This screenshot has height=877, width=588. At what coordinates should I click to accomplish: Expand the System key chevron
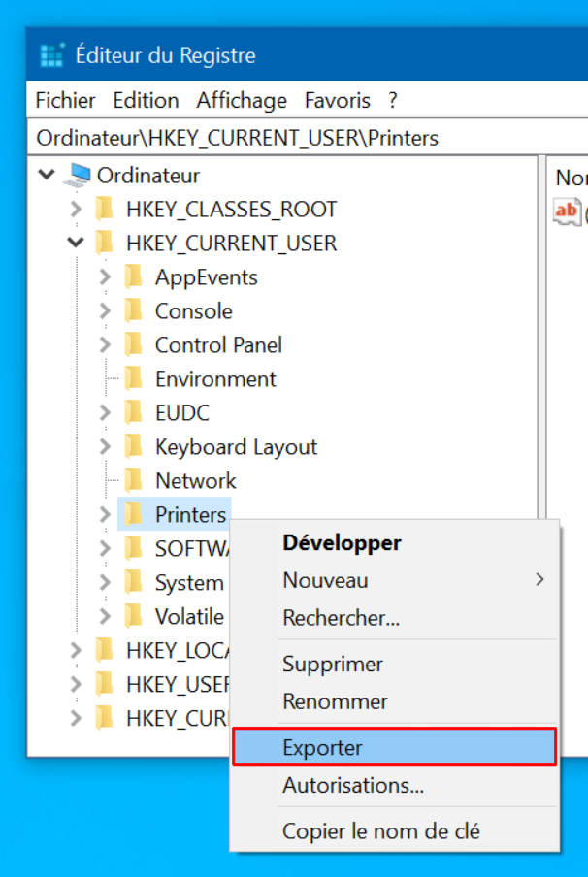[x=105, y=582]
